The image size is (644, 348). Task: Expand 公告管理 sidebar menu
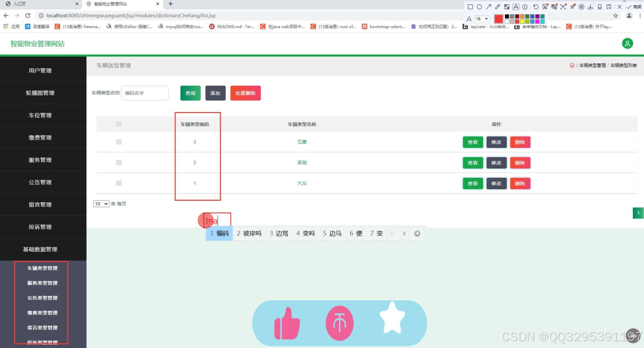40,182
